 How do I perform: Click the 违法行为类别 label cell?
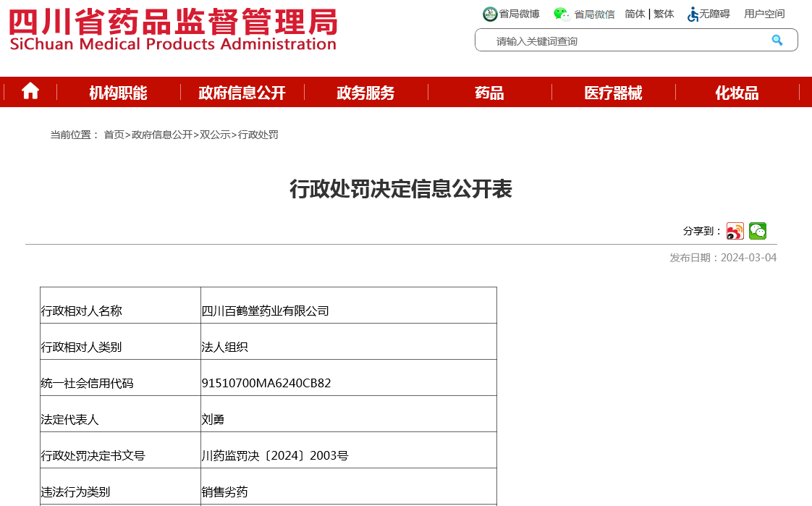point(120,487)
